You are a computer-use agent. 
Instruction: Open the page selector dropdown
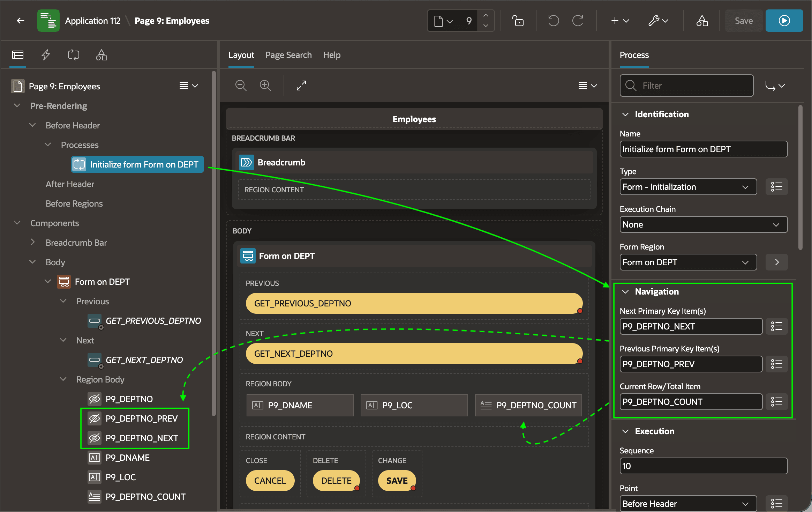click(x=444, y=21)
